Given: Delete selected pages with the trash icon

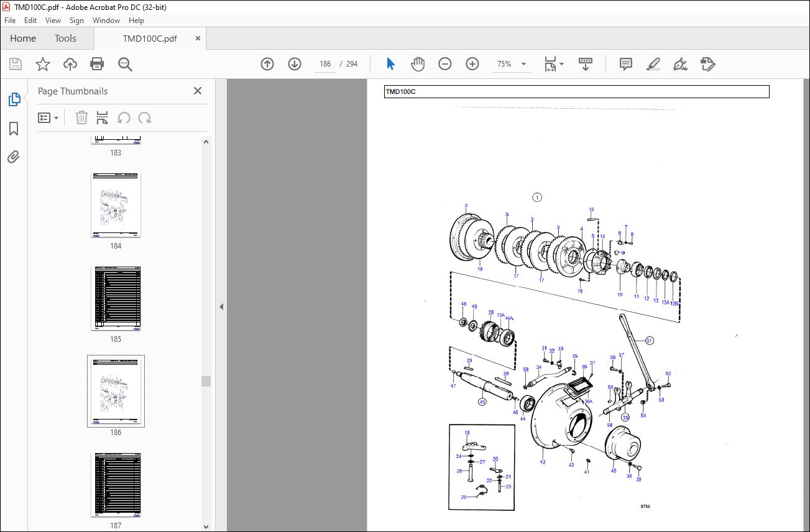Looking at the screenshot, I should [x=81, y=117].
